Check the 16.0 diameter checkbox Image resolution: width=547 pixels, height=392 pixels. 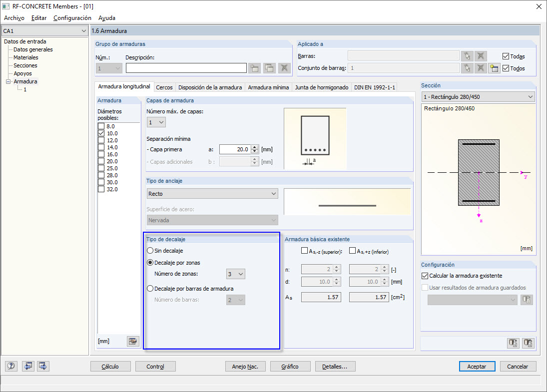101,154
